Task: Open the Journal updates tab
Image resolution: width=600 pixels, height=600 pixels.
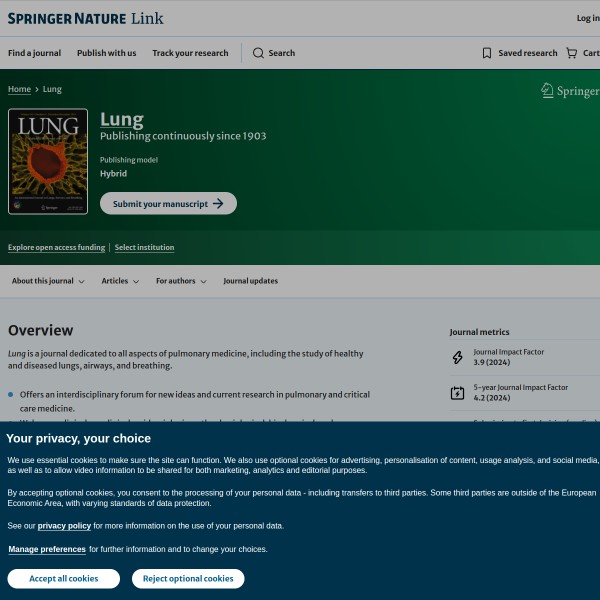Action: pos(250,281)
